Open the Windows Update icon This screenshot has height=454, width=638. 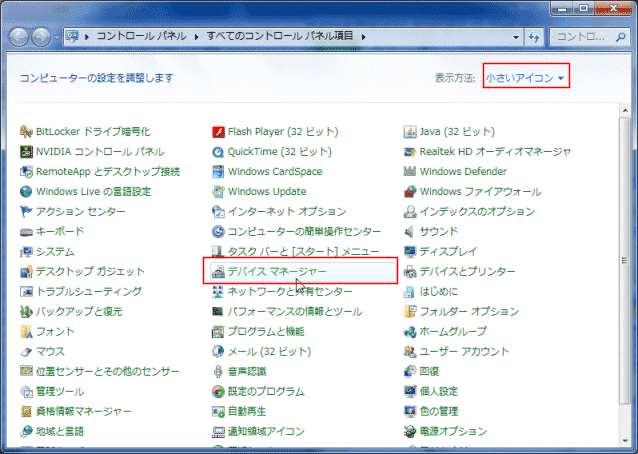coord(218,192)
